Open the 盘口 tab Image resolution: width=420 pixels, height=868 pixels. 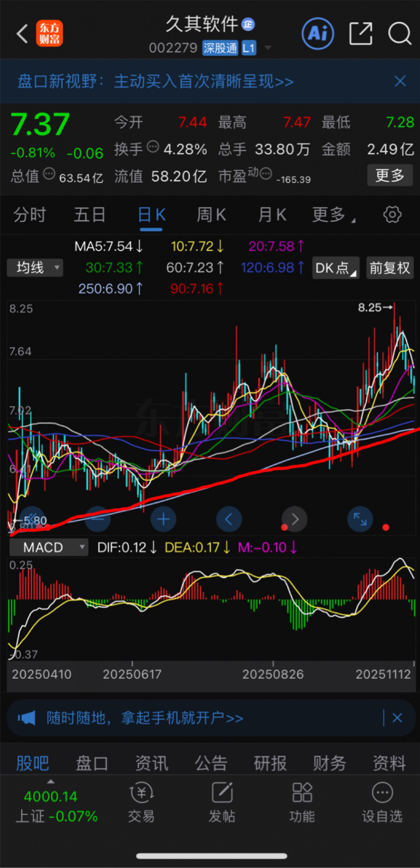(x=92, y=763)
